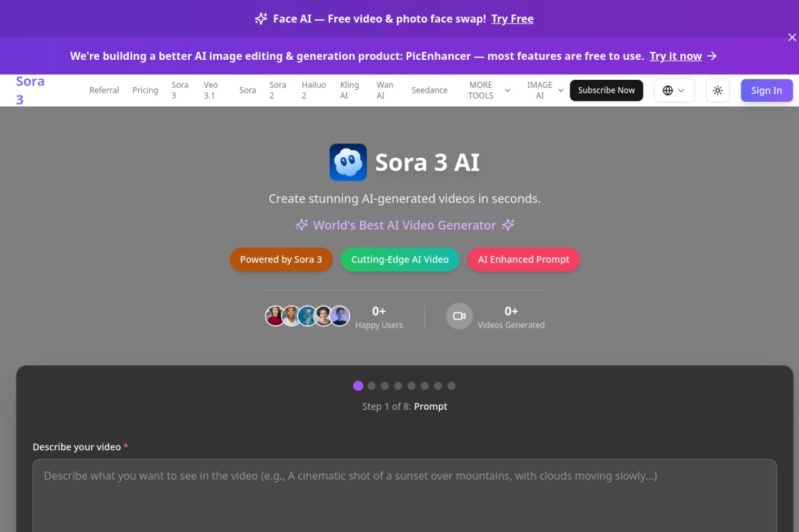
Task: Click "Create stunning AI-generated videos in seconds." text
Action: [404, 199]
